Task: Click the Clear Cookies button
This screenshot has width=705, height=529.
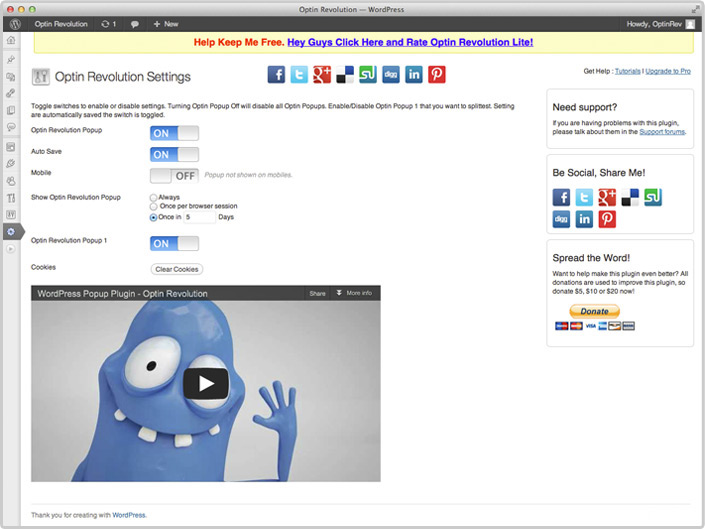Action: (x=177, y=269)
